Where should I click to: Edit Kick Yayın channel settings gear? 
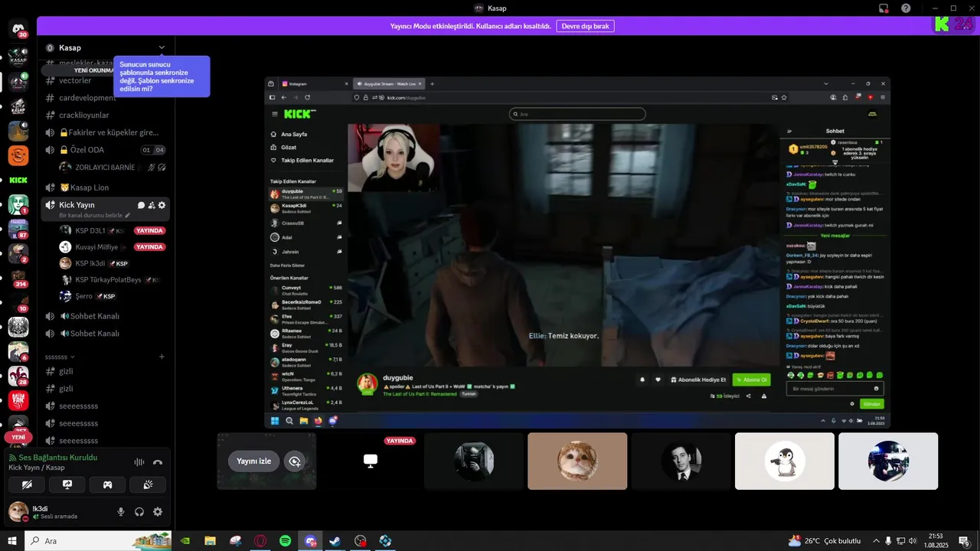pyautogui.click(x=162, y=205)
